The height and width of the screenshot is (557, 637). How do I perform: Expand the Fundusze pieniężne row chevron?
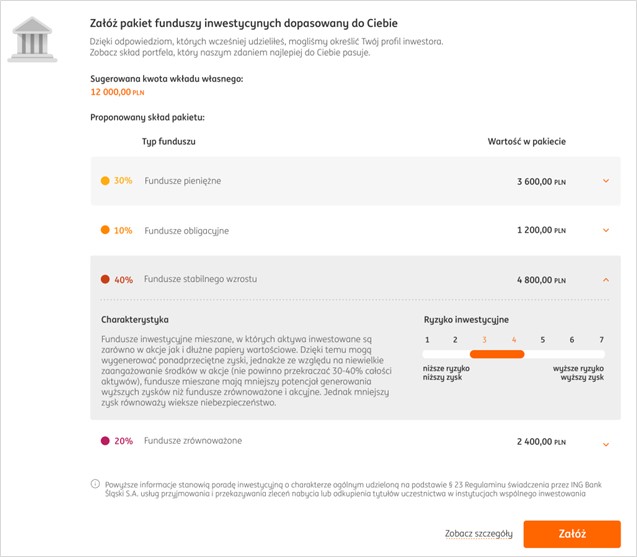click(606, 181)
